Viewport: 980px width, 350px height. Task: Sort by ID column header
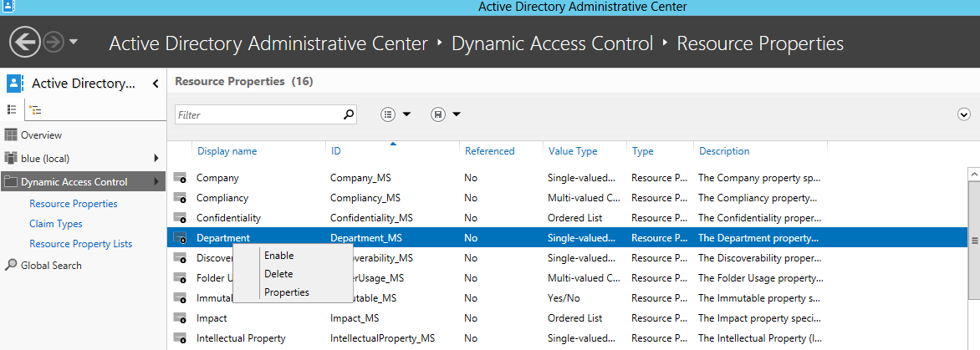(335, 151)
